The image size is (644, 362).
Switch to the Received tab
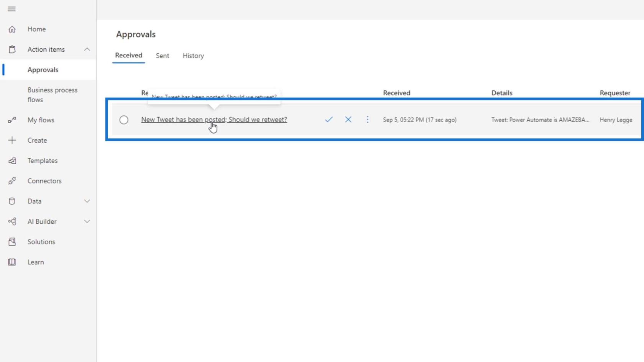128,55
